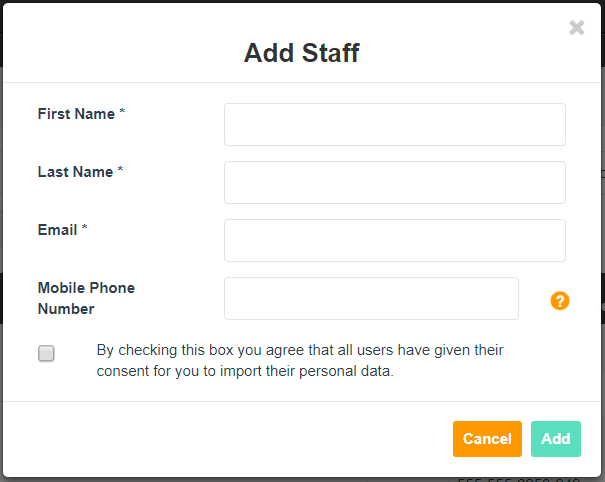Image resolution: width=605 pixels, height=482 pixels.
Task: Check the personal data consent checkbox
Action: pyautogui.click(x=46, y=353)
